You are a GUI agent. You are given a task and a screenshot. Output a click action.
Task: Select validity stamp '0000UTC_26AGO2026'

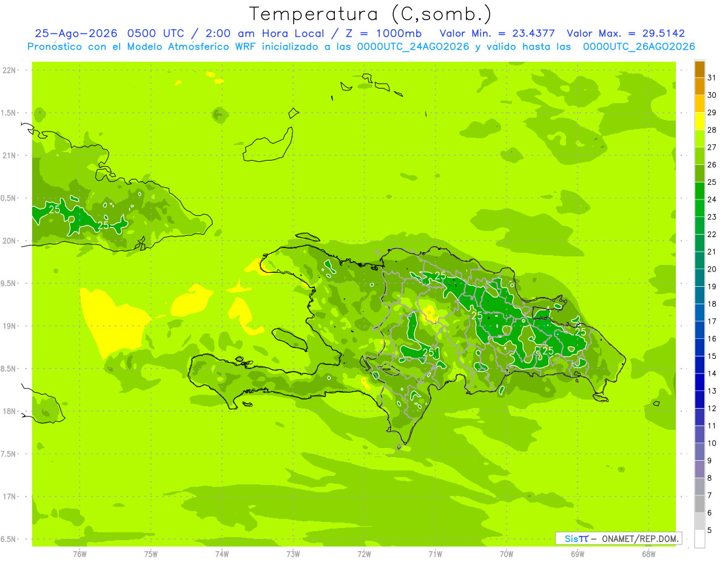coord(639,47)
